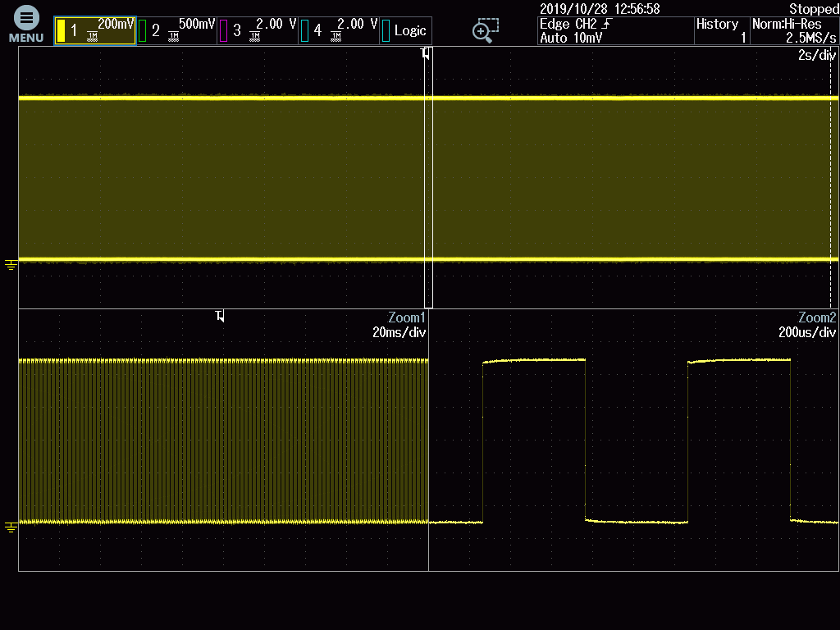The image size is (840, 630).
Task: Toggle channel 4 at 2.00 V
Action: (x=339, y=30)
